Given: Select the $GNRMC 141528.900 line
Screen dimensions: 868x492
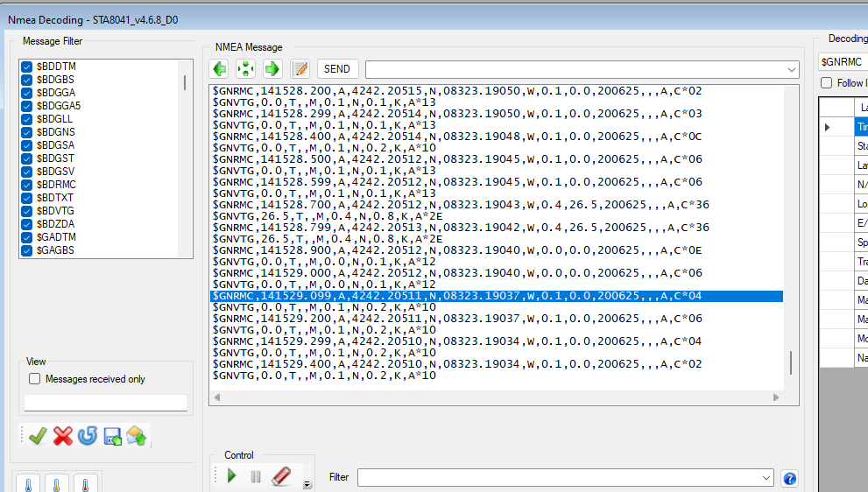Looking at the screenshot, I should [456, 250].
